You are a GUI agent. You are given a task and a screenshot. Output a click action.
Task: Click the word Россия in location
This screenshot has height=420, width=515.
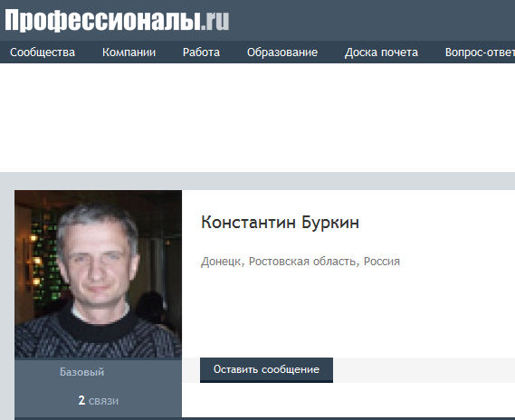click(382, 262)
